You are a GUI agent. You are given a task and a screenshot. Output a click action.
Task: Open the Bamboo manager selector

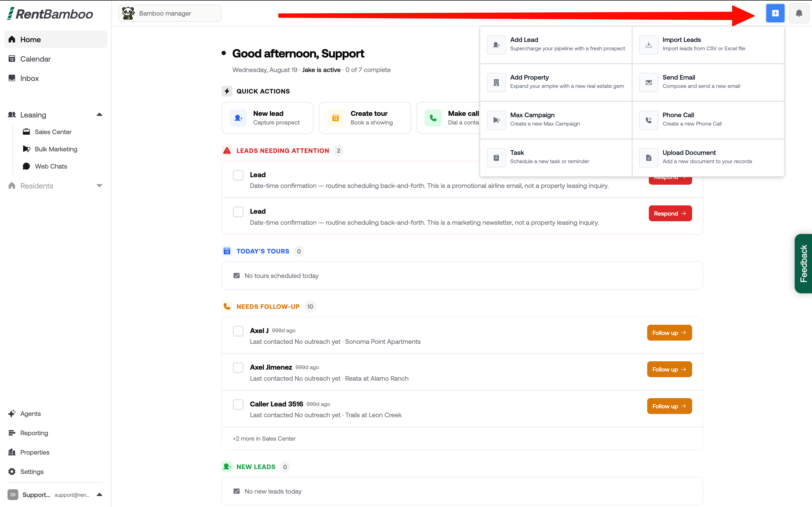click(170, 13)
